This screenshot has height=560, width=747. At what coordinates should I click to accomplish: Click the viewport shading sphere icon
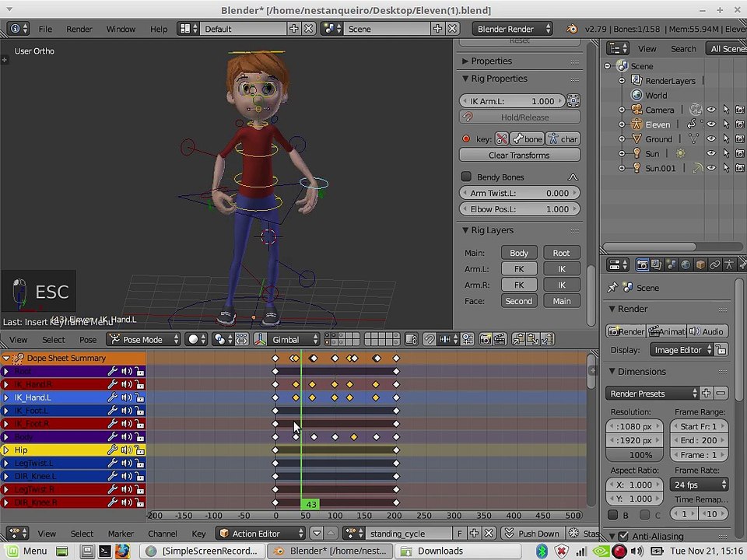click(x=196, y=340)
